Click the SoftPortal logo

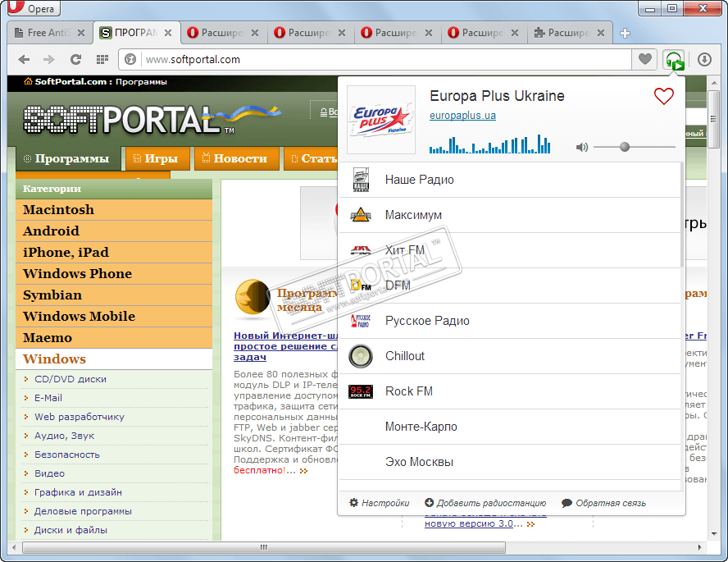[152, 120]
